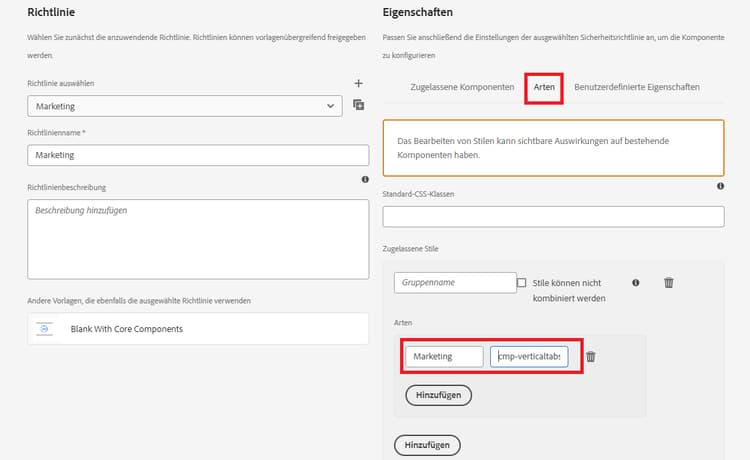Delete the Marketing style row trash icon

pyautogui.click(x=591, y=356)
